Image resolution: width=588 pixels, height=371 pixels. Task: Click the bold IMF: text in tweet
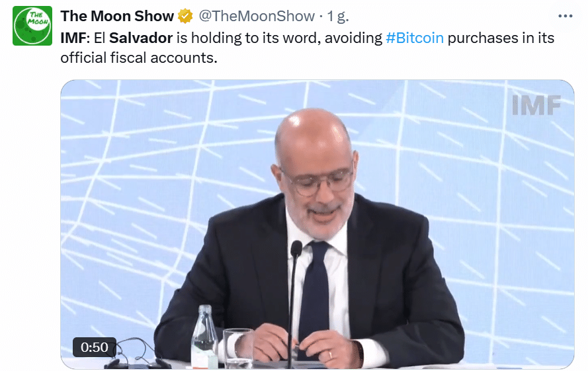75,38
